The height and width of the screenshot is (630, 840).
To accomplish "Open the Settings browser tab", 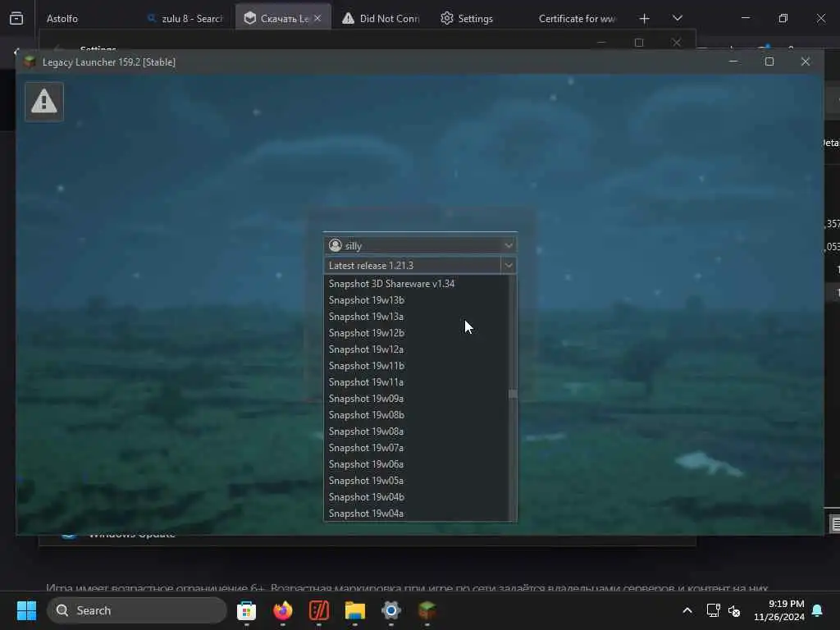I will 467,18.
